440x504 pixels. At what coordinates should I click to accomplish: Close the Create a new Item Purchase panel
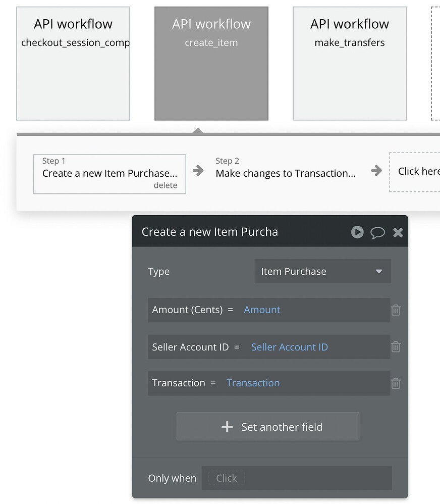398,232
